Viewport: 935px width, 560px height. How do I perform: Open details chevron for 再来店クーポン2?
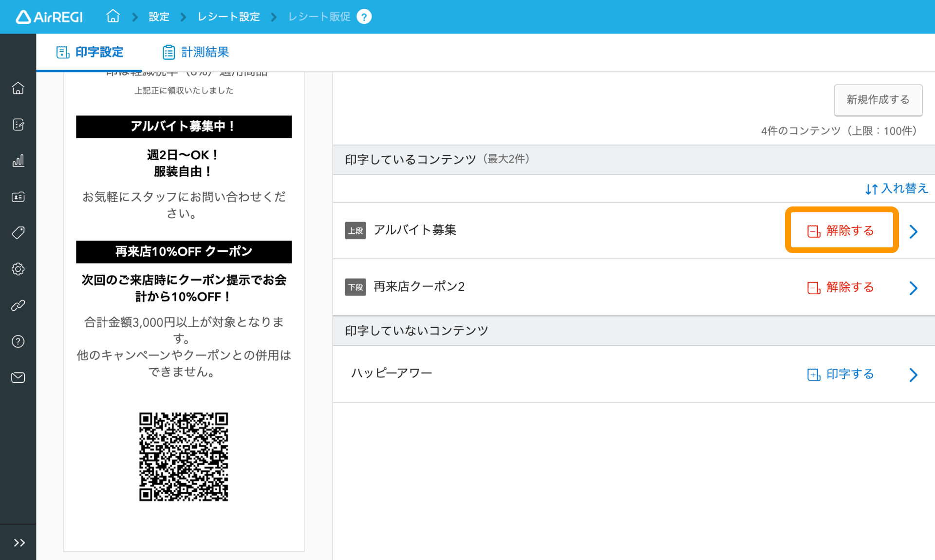point(914,288)
